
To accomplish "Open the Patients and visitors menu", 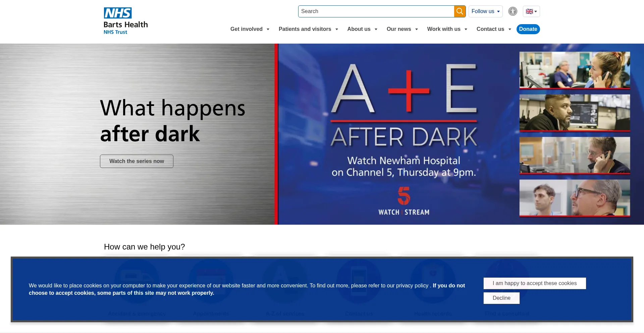I will point(308,29).
